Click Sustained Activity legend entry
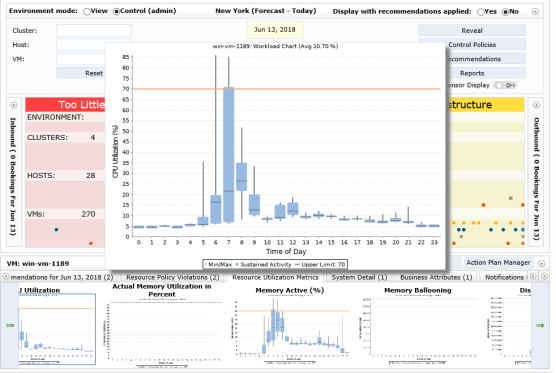This screenshot has width=556, height=373. (x=263, y=265)
